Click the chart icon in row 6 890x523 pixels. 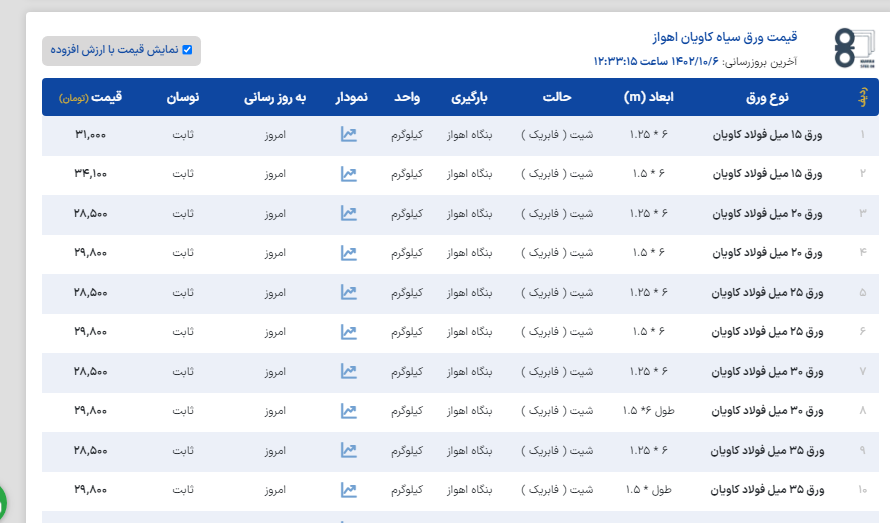(348, 332)
